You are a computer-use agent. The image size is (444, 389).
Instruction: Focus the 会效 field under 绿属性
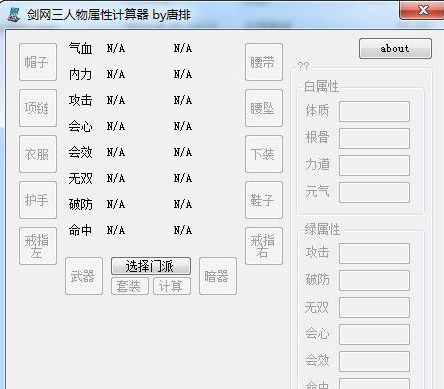coord(374,361)
